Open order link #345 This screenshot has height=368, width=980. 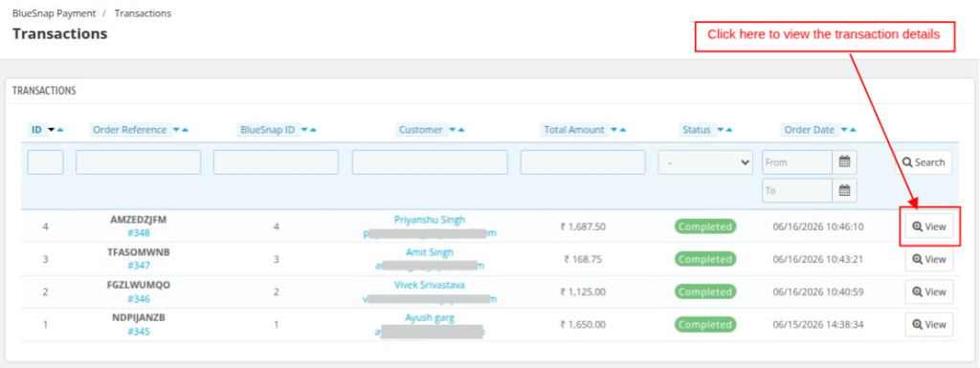(x=139, y=331)
